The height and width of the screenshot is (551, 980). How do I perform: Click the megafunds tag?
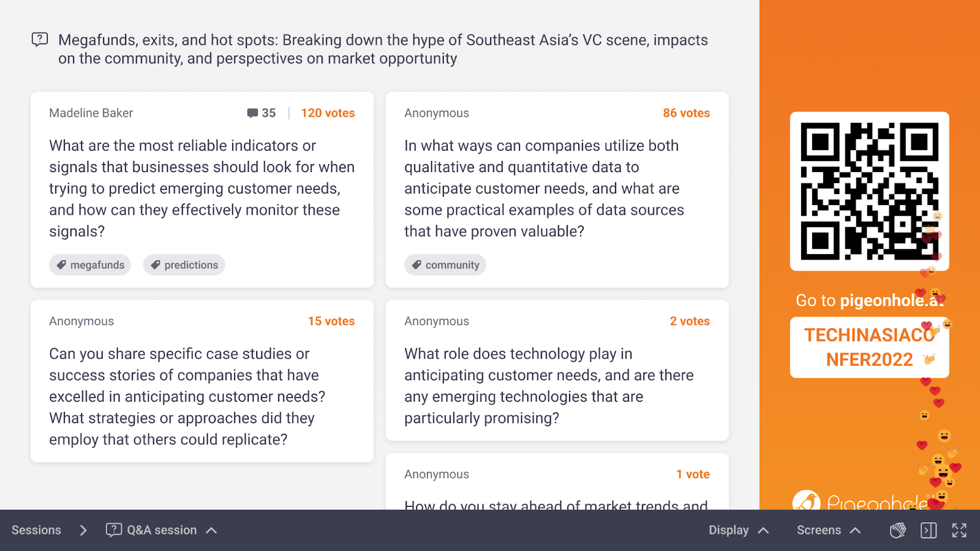pyautogui.click(x=90, y=265)
